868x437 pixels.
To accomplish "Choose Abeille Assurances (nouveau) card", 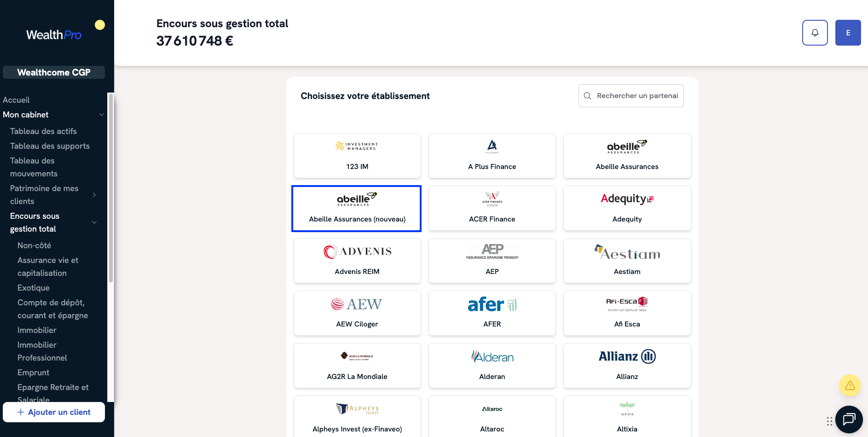I will [357, 209].
